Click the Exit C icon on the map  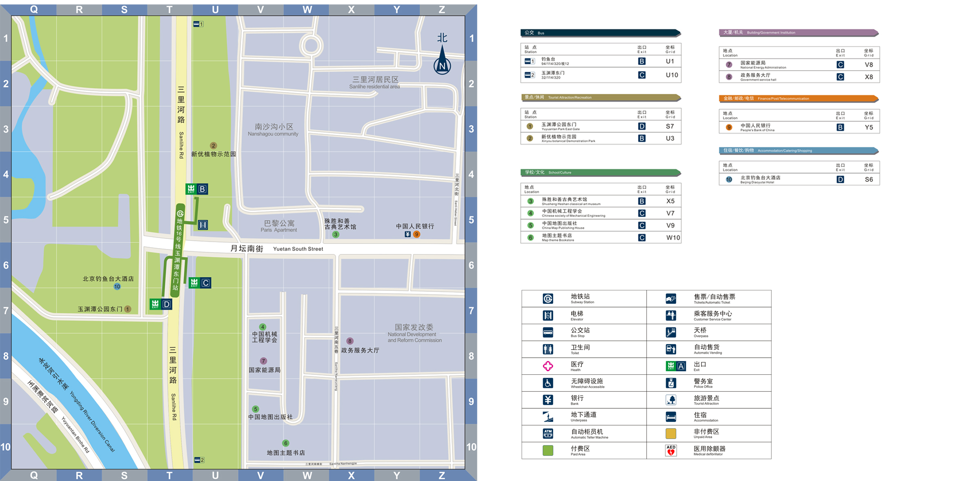click(200, 283)
